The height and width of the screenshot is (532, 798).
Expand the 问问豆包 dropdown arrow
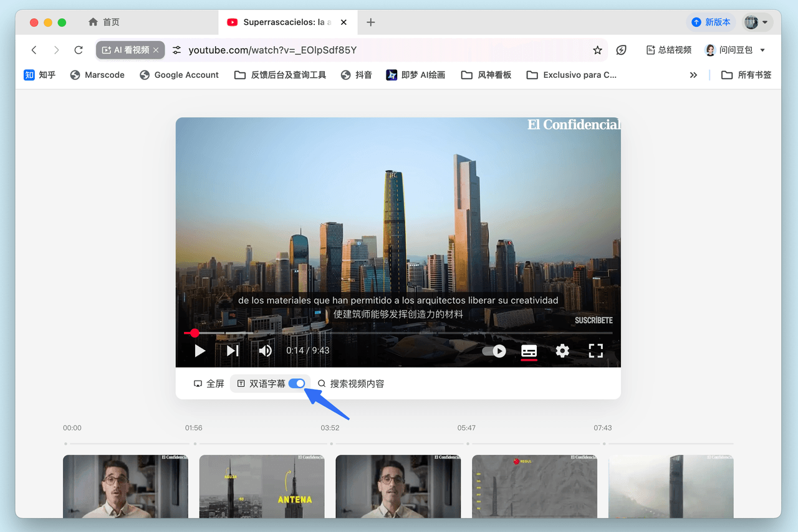pos(762,50)
